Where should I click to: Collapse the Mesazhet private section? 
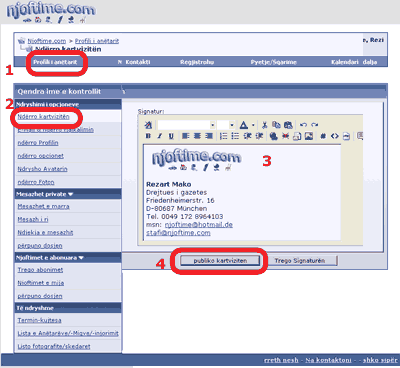tap(70, 194)
